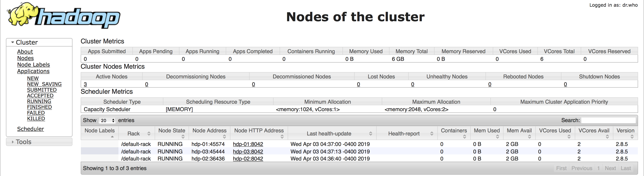This screenshot has width=644, height=176.
Task: View the Active Nodes count link
Action: pos(85,84)
